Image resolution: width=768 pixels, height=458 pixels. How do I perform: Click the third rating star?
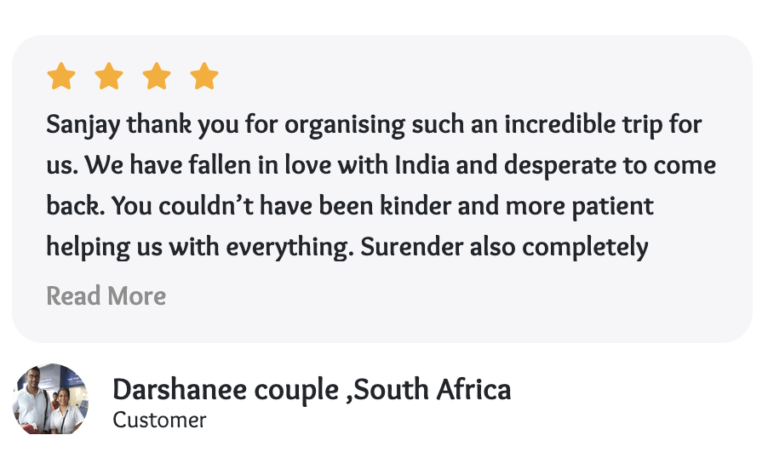click(157, 76)
